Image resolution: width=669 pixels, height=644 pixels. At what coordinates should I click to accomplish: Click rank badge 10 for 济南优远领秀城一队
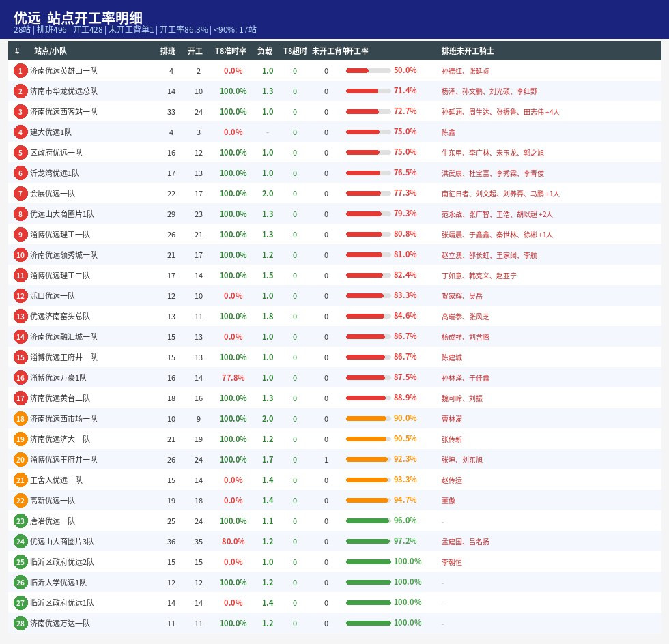tap(20, 255)
